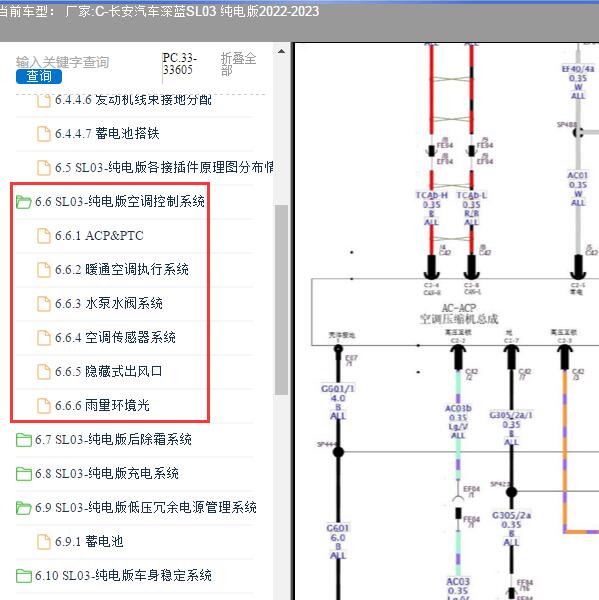The height and width of the screenshot is (600, 599).
Task: Collapse the 6.6 空调控制系统 folder icon
Action: pos(23,202)
